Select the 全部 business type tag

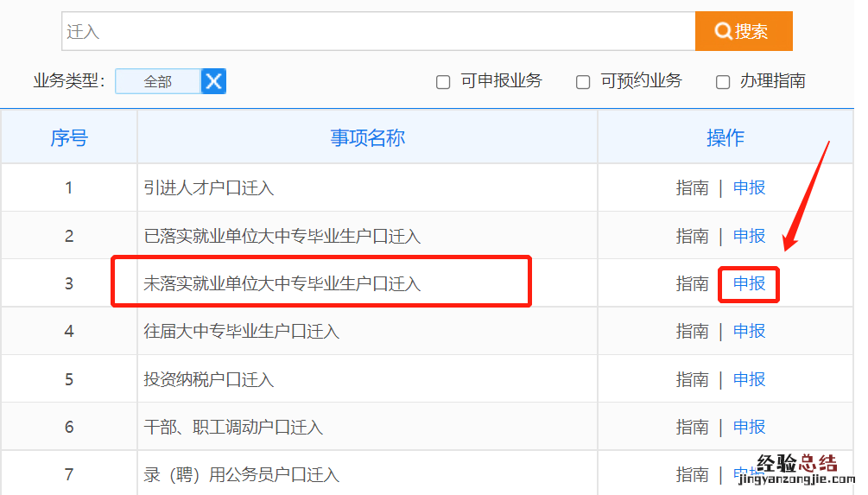click(158, 81)
